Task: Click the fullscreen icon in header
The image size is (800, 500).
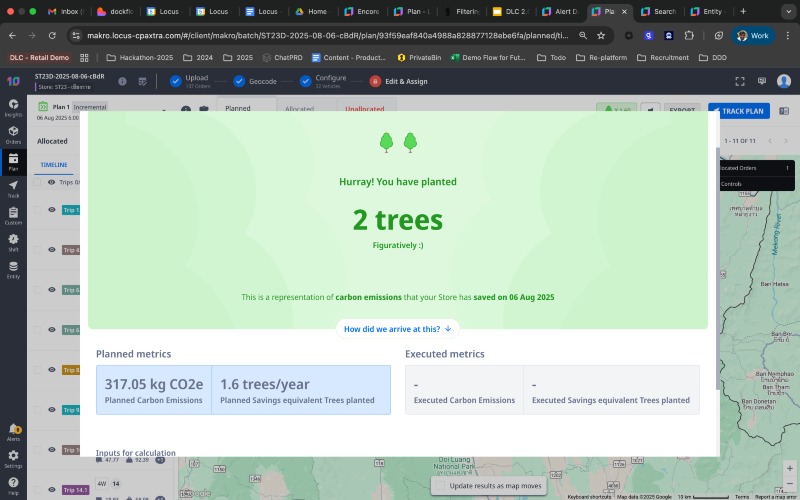Action: tap(740, 81)
